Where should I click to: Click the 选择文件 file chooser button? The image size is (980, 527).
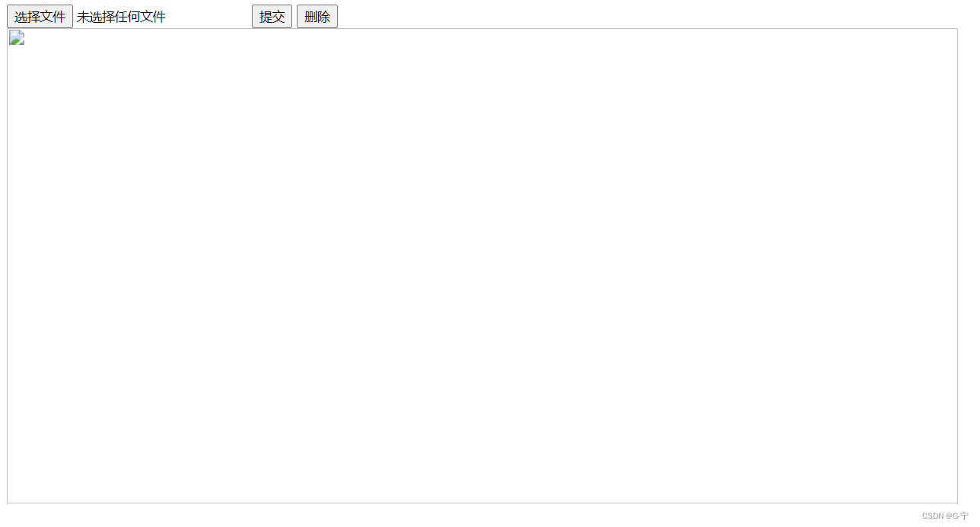40,17
